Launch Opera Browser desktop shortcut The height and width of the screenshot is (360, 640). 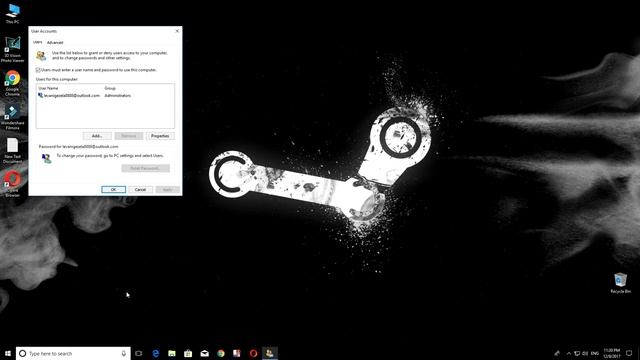[x=12, y=184]
